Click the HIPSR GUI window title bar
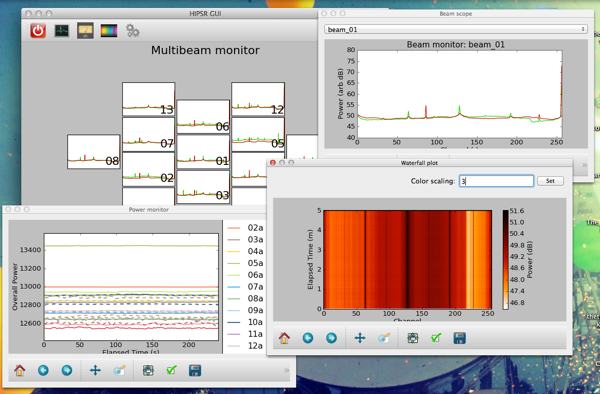Screen dimensions: 600x394 [170, 13]
